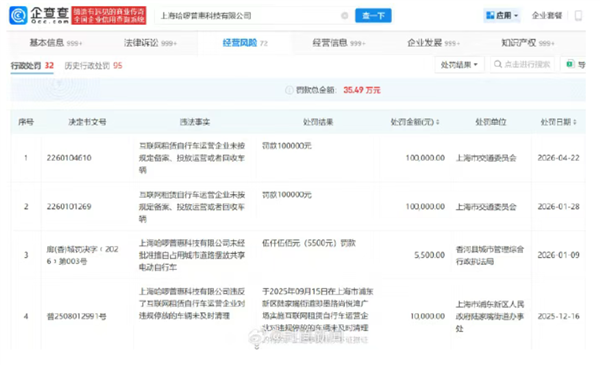This screenshot has height=365, width=600.
Task: Open the 企业套餐 link
Action: click(x=547, y=16)
